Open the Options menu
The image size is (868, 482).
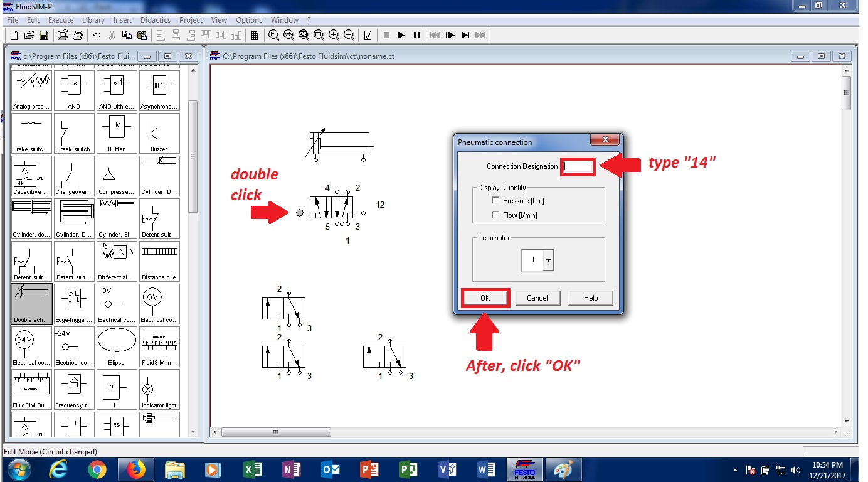click(x=249, y=20)
